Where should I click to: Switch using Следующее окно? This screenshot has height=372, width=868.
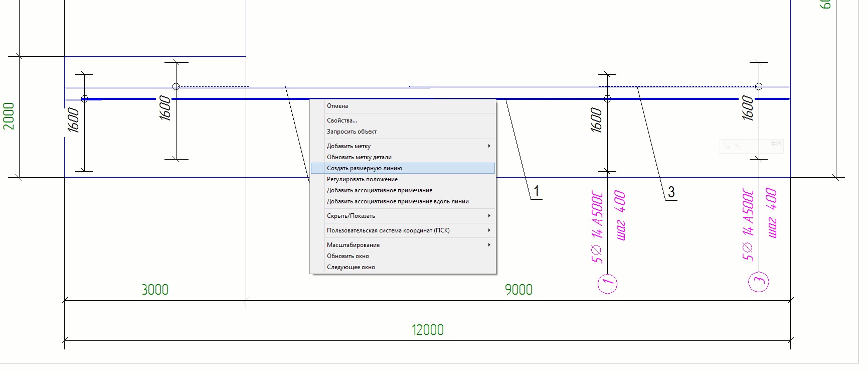point(351,267)
